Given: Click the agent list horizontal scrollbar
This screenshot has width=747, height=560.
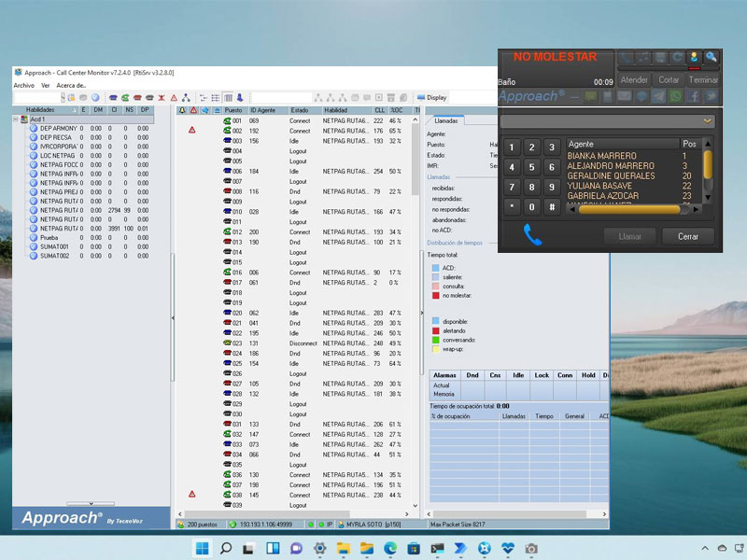Looking at the screenshot, I should point(627,209).
